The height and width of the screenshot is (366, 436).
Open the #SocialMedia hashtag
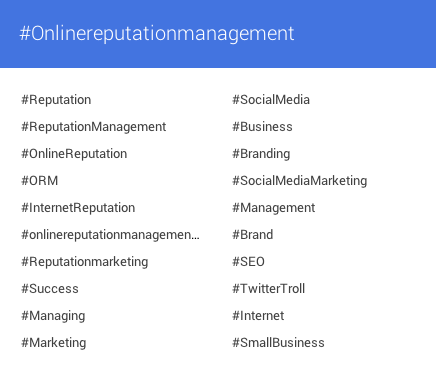point(271,100)
